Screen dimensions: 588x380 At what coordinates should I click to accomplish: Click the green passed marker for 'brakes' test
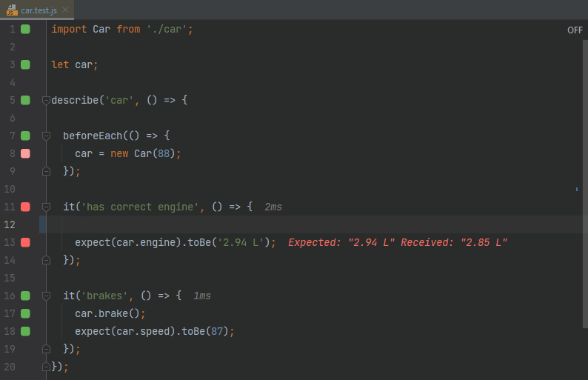point(25,296)
